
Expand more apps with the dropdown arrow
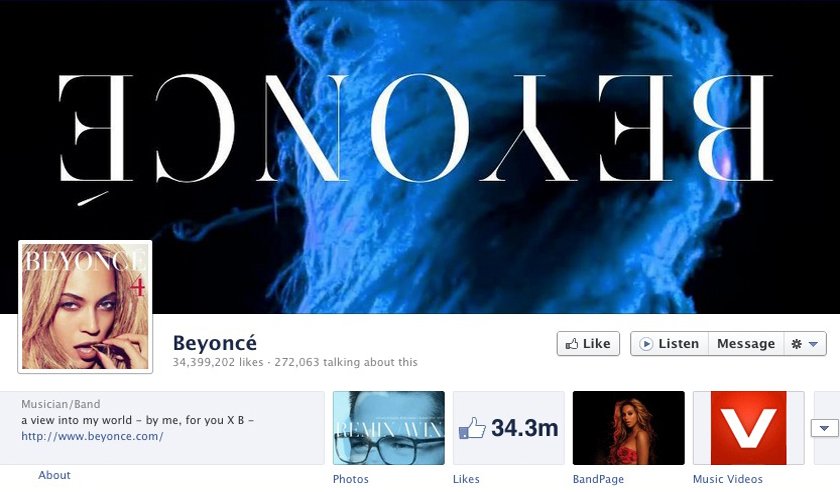(824, 428)
